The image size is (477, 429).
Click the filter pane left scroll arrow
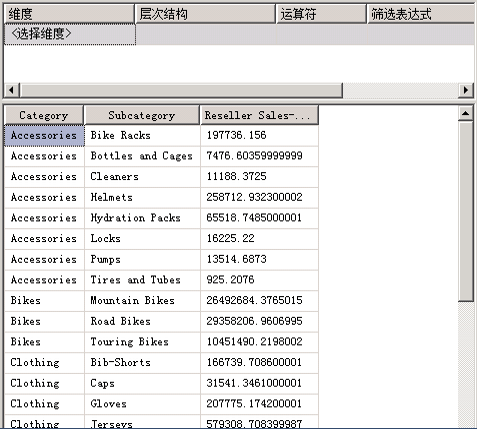[12, 90]
